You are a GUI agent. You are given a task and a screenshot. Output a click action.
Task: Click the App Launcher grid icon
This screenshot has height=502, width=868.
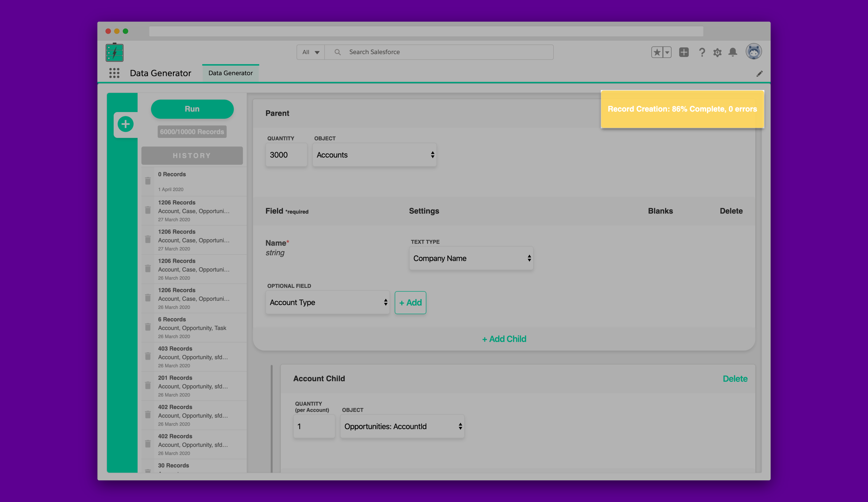114,73
